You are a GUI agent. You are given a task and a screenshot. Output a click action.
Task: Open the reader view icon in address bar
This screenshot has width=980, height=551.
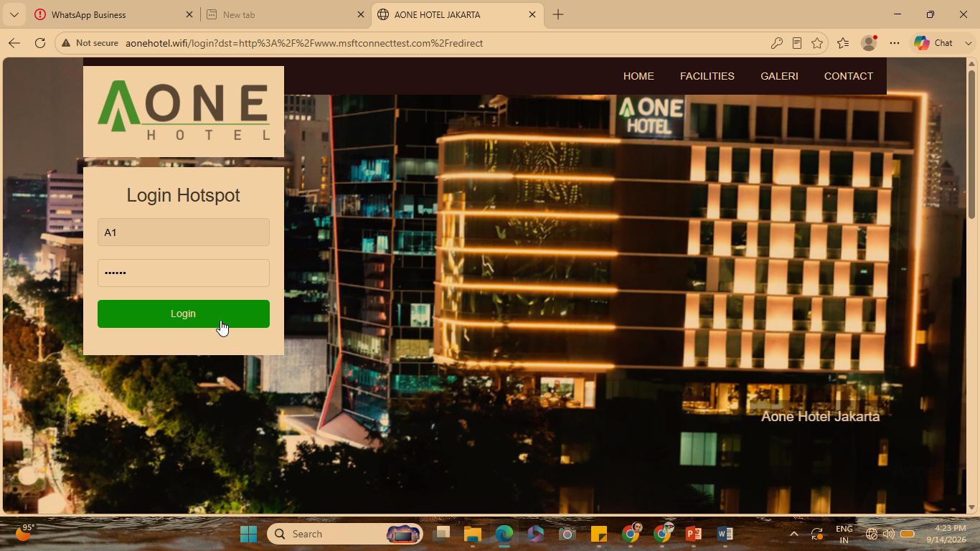[796, 43]
